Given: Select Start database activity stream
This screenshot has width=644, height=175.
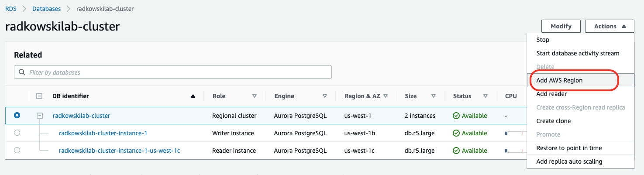Looking at the screenshot, I should click(578, 53).
